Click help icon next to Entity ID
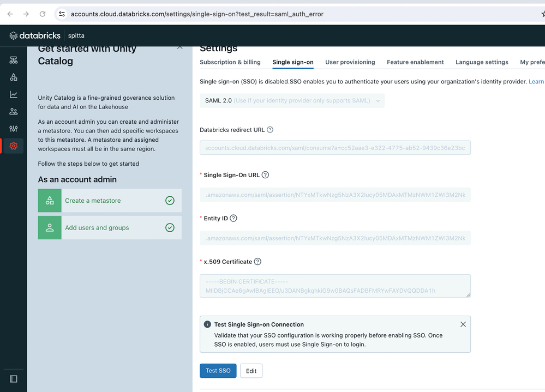This screenshot has height=392, width=545. [233, 218]
